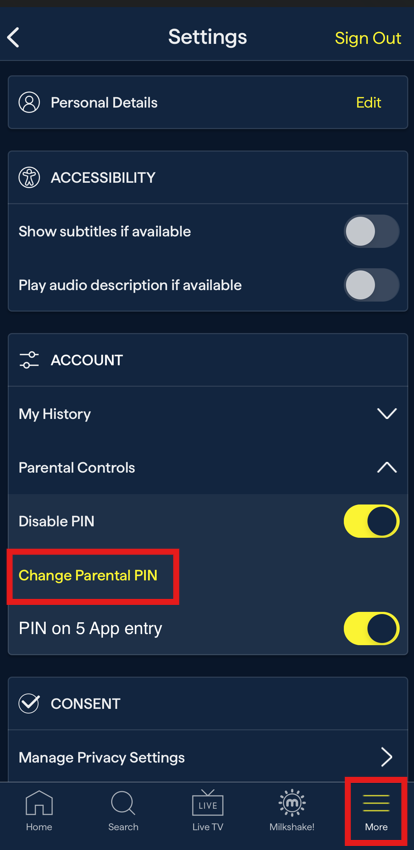Click Sign Out
Image resolution: width=414 pixels, height=850 pixels.
tap(368, 38)
